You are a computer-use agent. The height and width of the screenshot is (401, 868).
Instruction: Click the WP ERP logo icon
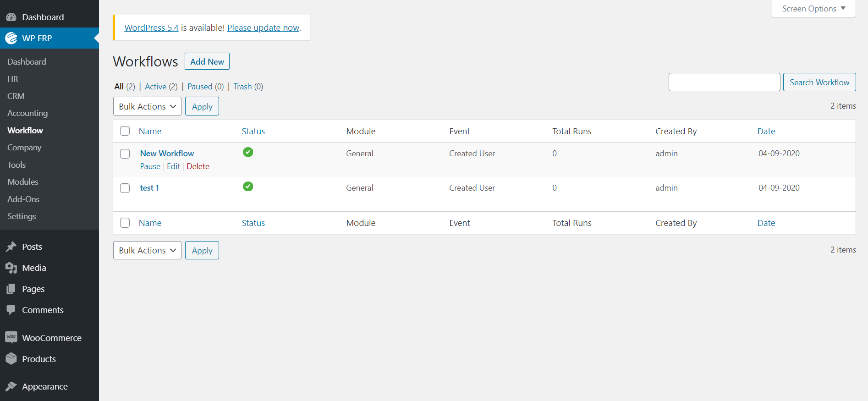[11, 38]
